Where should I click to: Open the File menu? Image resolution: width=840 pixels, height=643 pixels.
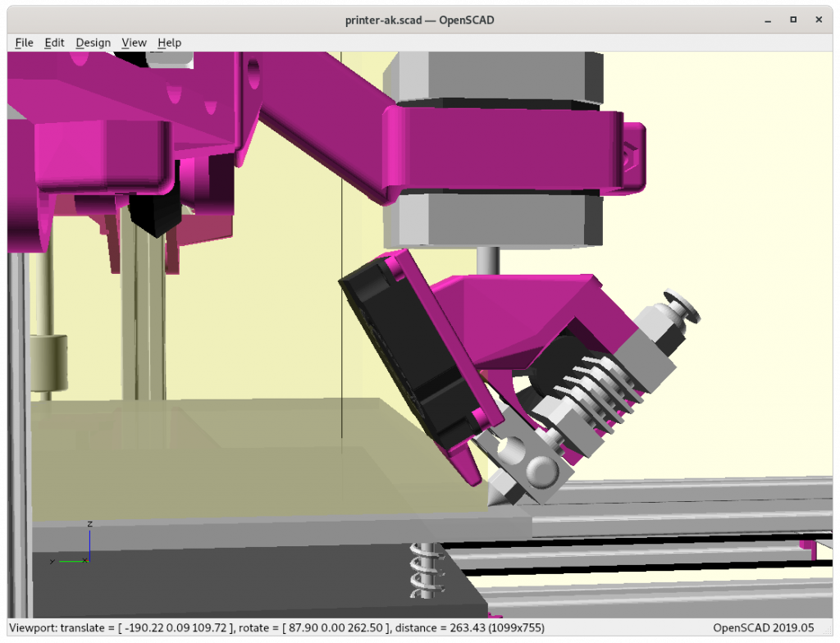[x=24, y=43]
